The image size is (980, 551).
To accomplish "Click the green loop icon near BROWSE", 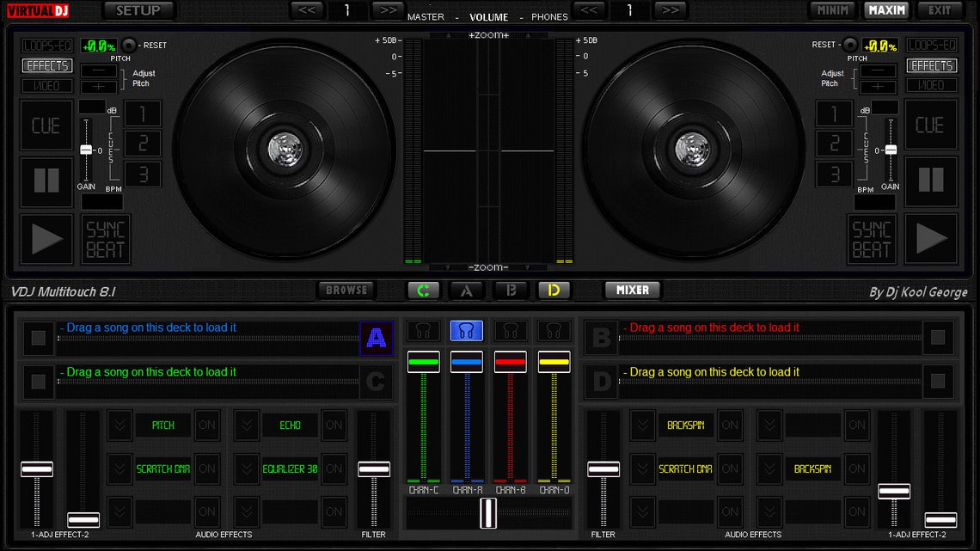I will [423, 291].
